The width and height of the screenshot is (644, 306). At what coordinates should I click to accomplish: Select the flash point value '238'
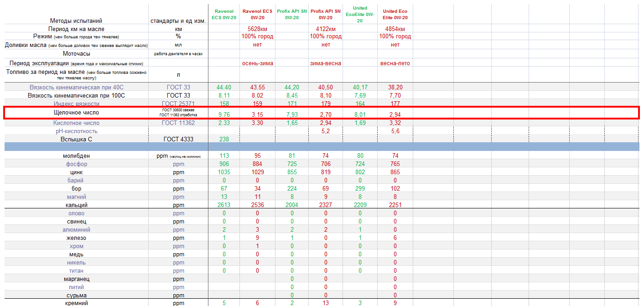click(224, 139)
